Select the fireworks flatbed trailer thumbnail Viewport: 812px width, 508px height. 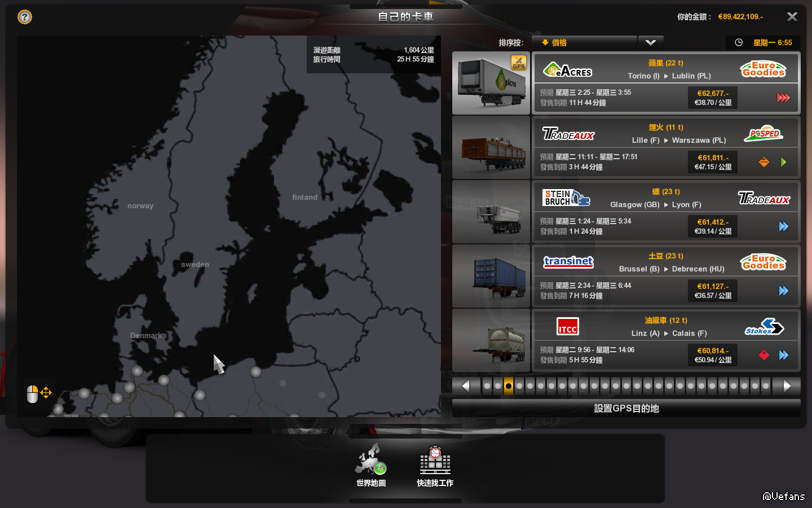point(491,147)
